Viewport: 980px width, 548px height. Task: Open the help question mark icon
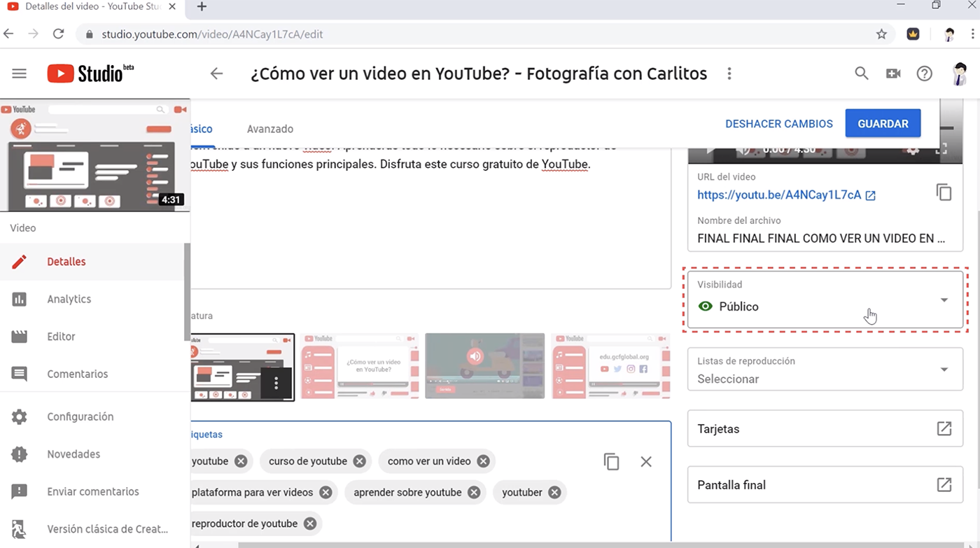pos(925,73)
